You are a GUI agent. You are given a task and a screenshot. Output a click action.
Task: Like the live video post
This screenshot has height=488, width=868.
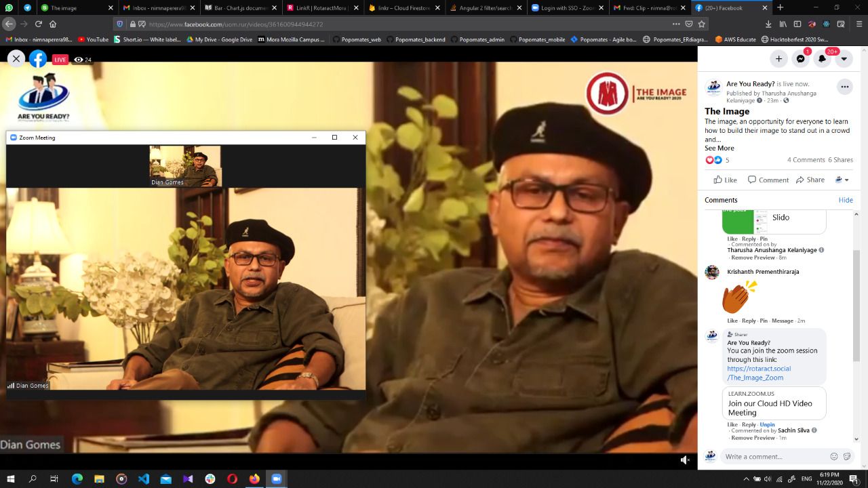725,180
